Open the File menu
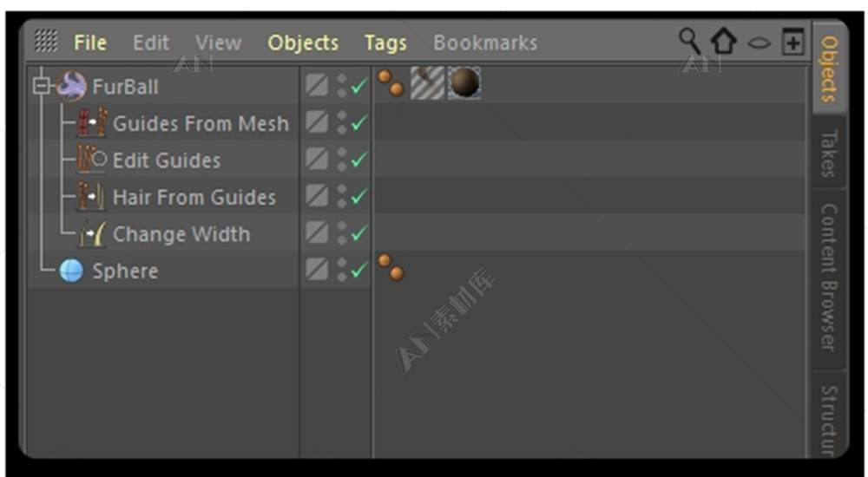The height and width of the screenshot is (477, 868). 90,42
